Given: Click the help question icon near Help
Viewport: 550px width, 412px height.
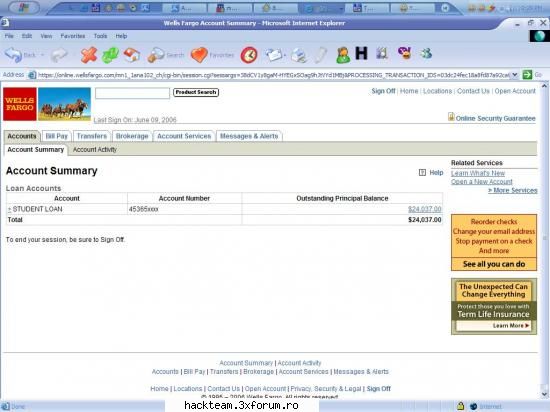Looking at the screenshot, I should [x=422, y=173].
